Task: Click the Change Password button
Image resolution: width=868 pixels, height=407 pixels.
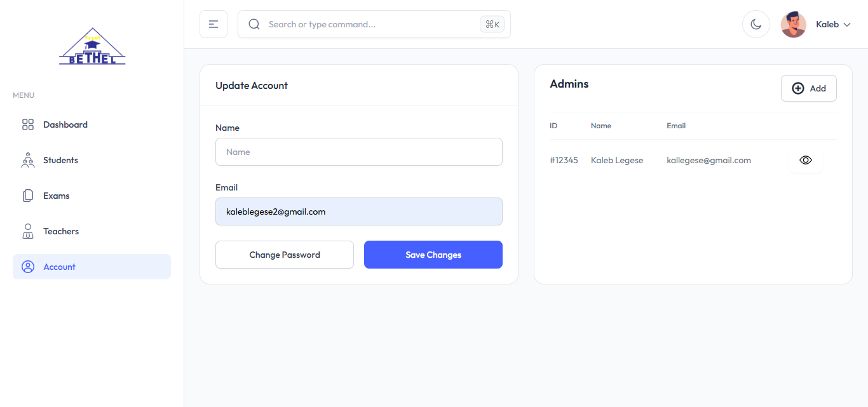Action: (x=285, y=255)
